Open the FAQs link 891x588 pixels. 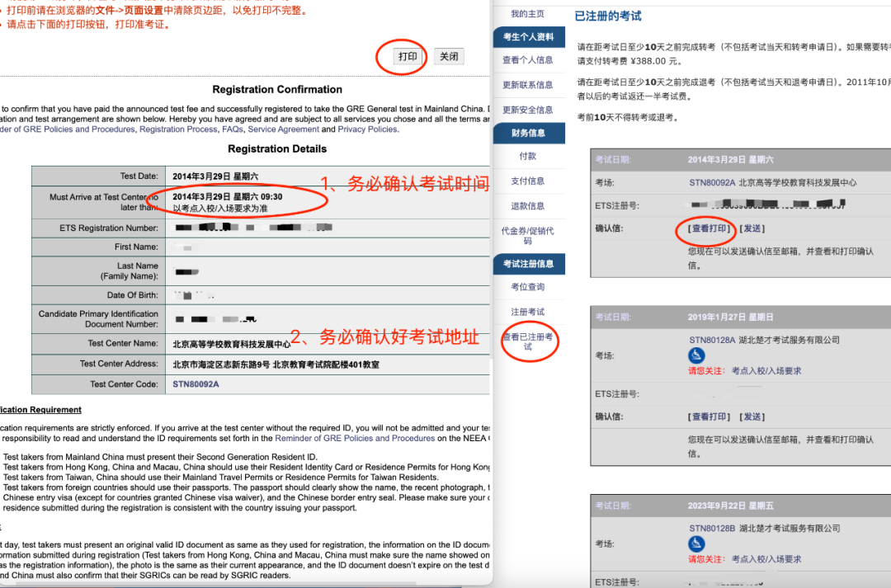click(233, 129)
